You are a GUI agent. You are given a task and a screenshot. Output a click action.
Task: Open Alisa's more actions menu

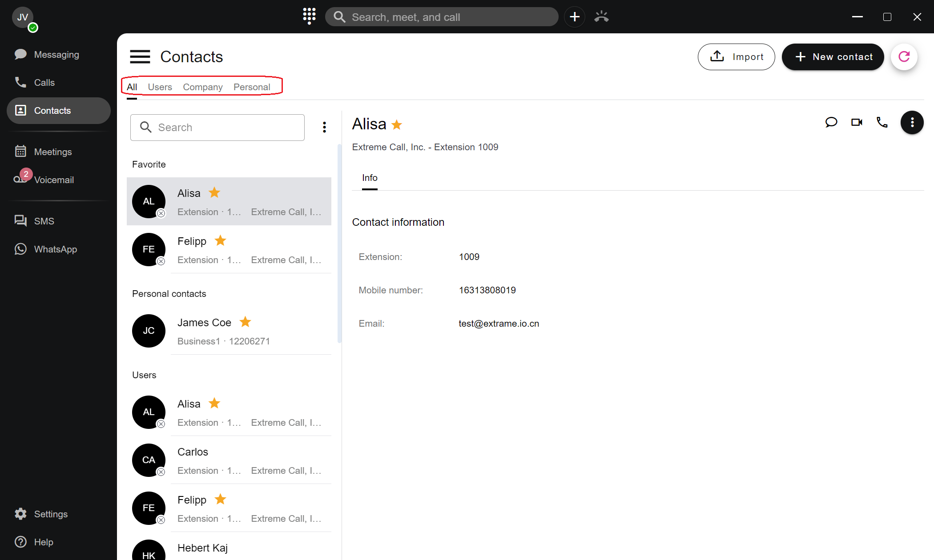pyautogui.click(x=912, y=122)
